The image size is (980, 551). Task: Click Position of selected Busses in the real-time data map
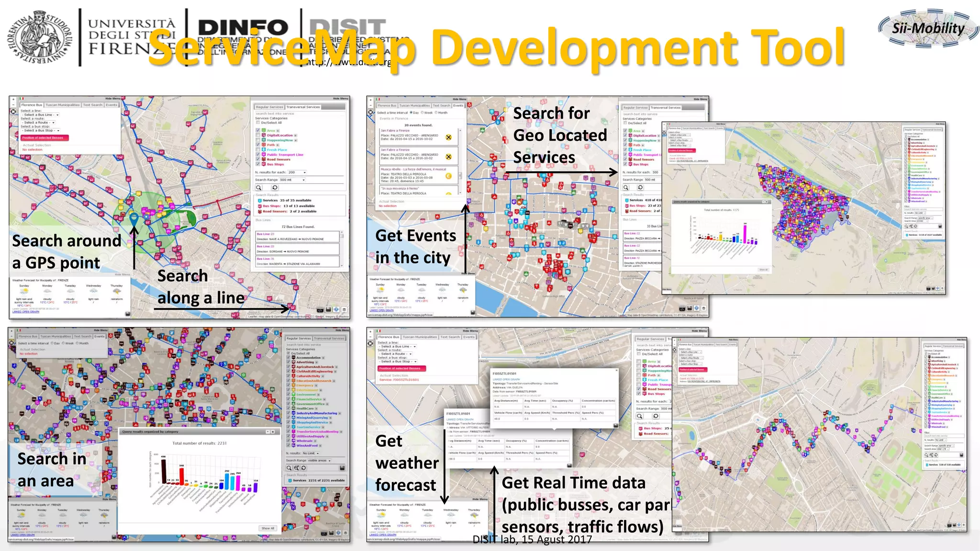pos(401,368)
